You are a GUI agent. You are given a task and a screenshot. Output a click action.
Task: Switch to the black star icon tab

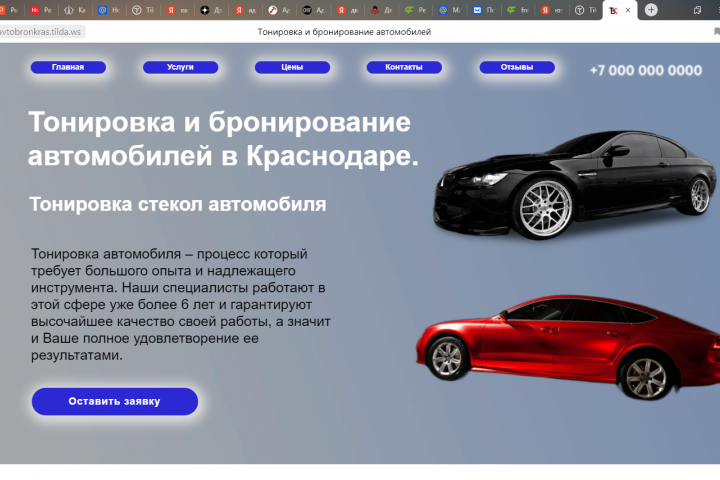coord(211,10)
